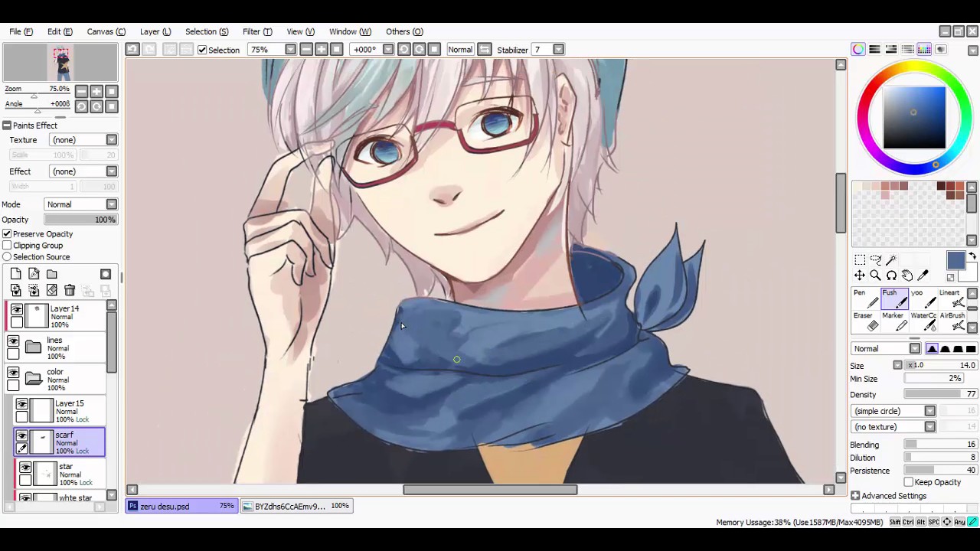Screen dimensions: 980x551
Task: Pick the hand pan tool
Action: [907, 275]
